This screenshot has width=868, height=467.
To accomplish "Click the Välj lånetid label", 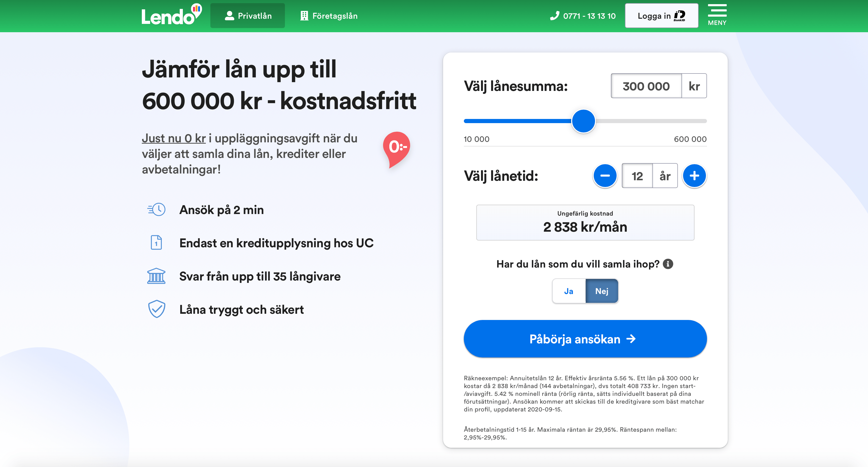I will coord(501,176).
